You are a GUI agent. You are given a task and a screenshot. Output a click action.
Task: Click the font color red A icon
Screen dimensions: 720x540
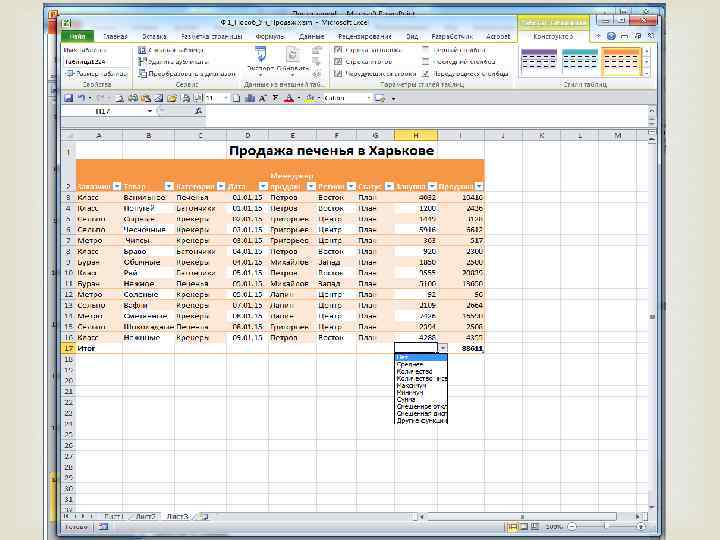pos(289,98)
